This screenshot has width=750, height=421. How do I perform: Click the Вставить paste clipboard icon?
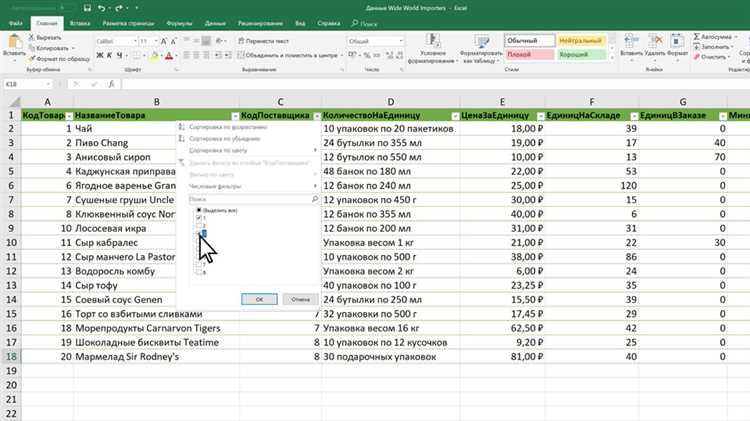click(x=14, y=42)
